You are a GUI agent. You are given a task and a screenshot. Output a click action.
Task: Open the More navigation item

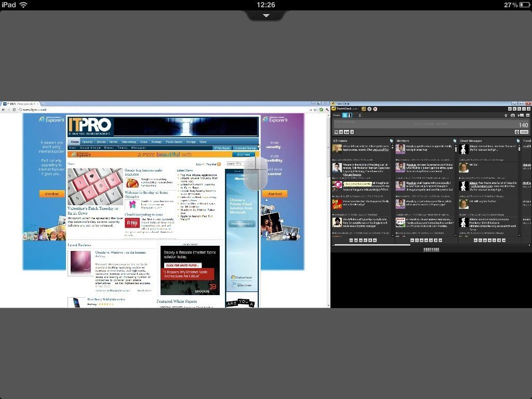coord(203,142)
